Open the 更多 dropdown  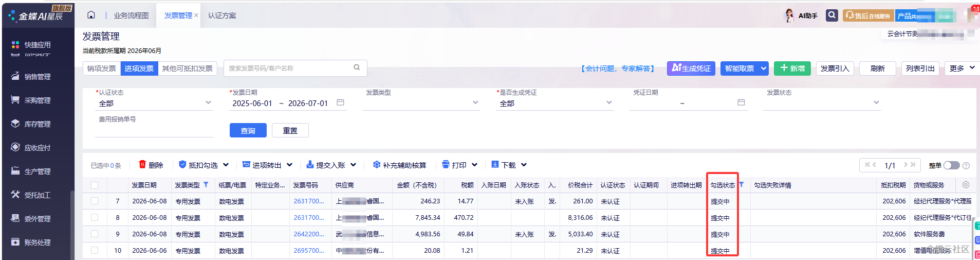click(962, 68)
